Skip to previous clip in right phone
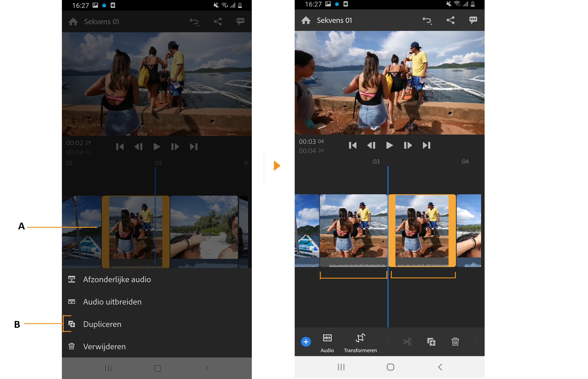588x379 pixels. click(352, 145)
